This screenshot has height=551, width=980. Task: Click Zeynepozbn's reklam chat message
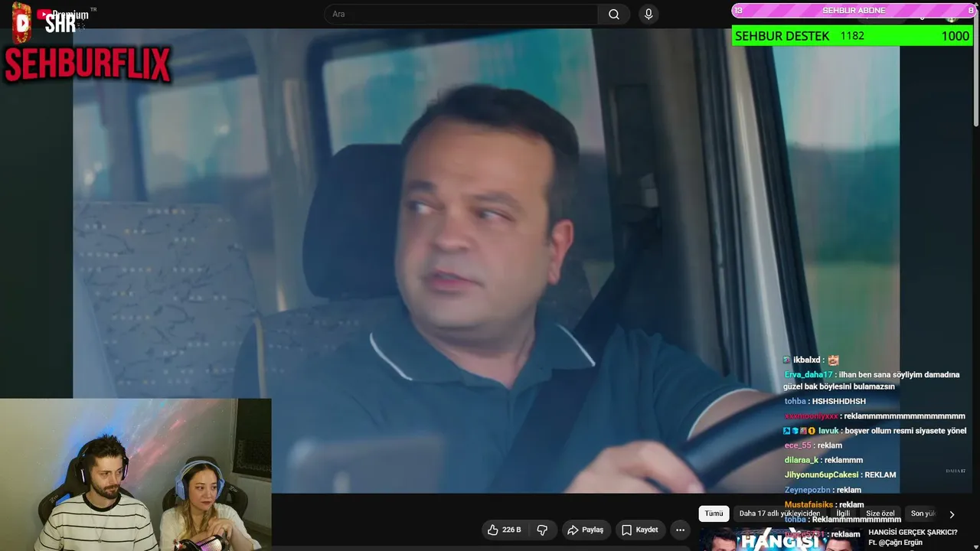click(823, 490)
